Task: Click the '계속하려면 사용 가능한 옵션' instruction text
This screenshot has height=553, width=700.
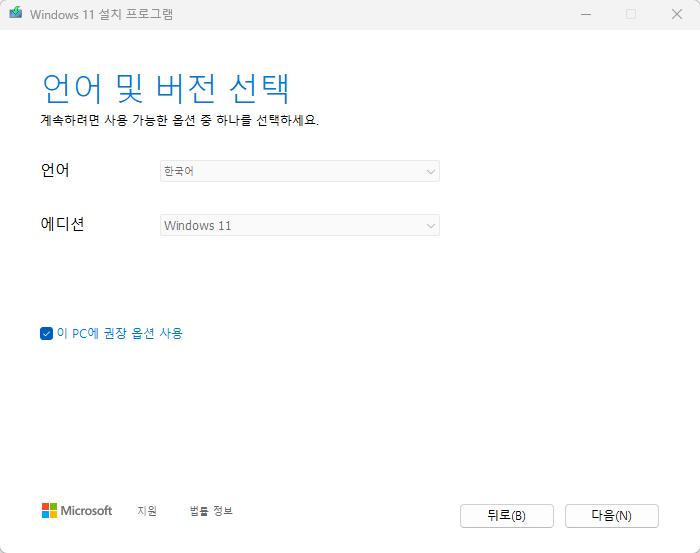Action: click(179, 120)
